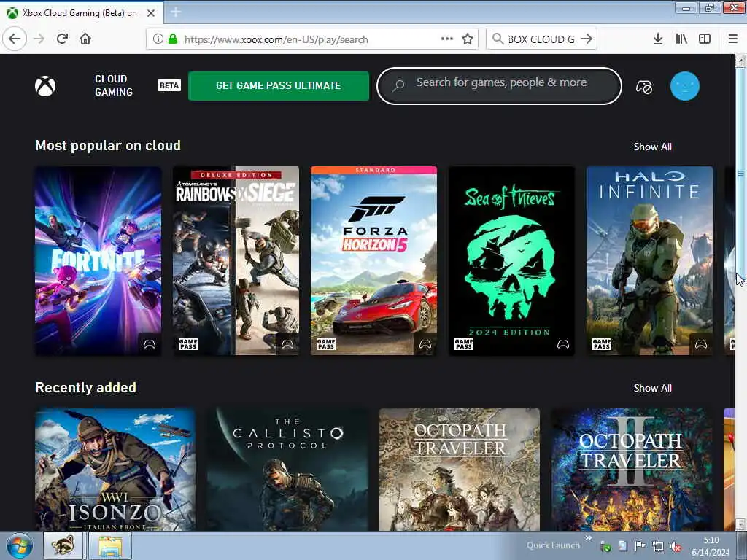Click the controller settings icon near avatar
Screen dimensions: 747x560
[x=644, y=87]
